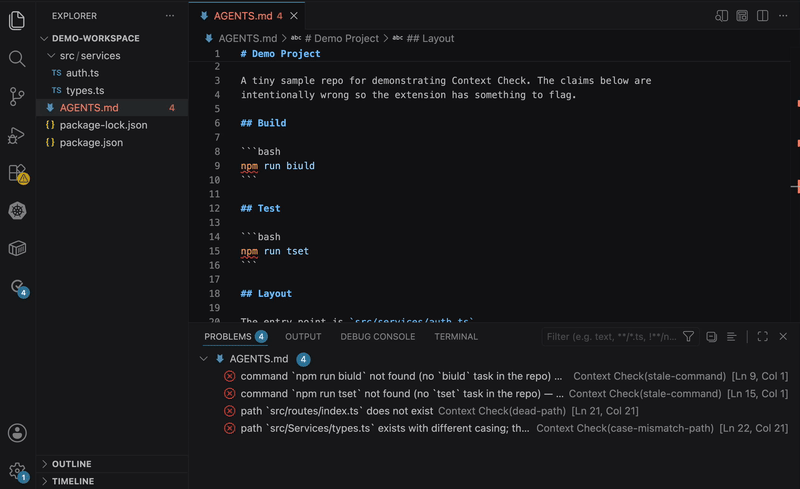Switch to the DEBUG CONSOLE tab
800x489 pixels.
[378, 337]
